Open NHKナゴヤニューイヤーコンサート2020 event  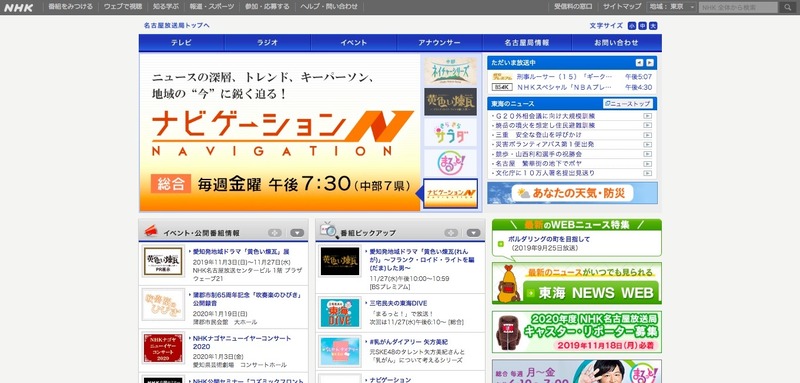point(242,342)
